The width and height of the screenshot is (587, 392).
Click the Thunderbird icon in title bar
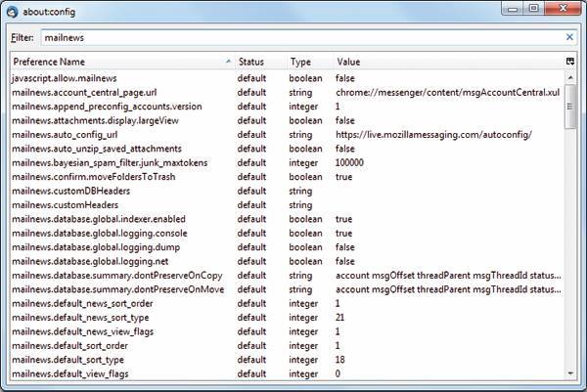pyautogui.click(x=13, y=11)
